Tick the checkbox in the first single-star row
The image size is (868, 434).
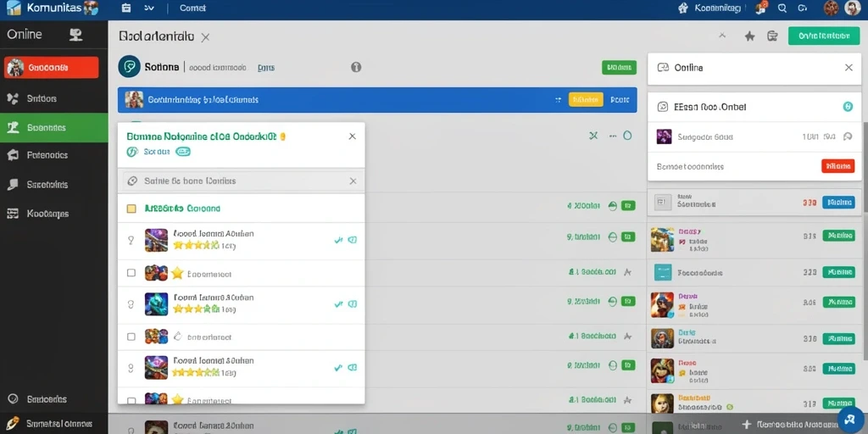(131, 273)
